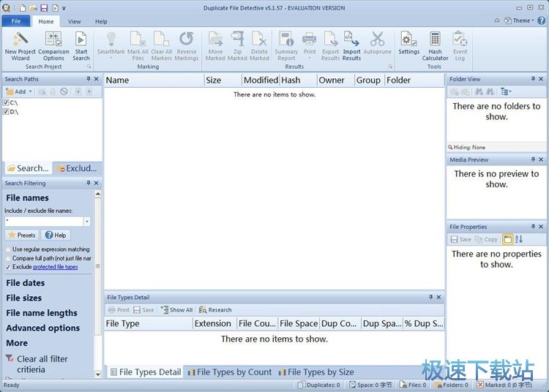Viewport: 549px width, 392px height.
Task: Click Delete Marked files
Action: 259,46
